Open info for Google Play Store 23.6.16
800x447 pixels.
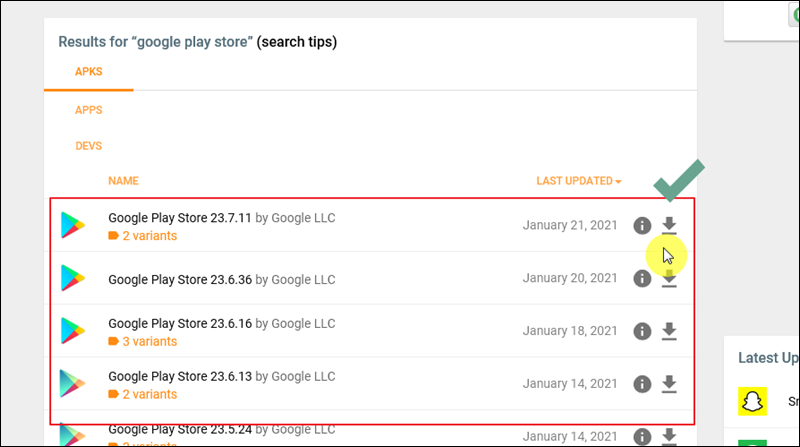[642, 331]
